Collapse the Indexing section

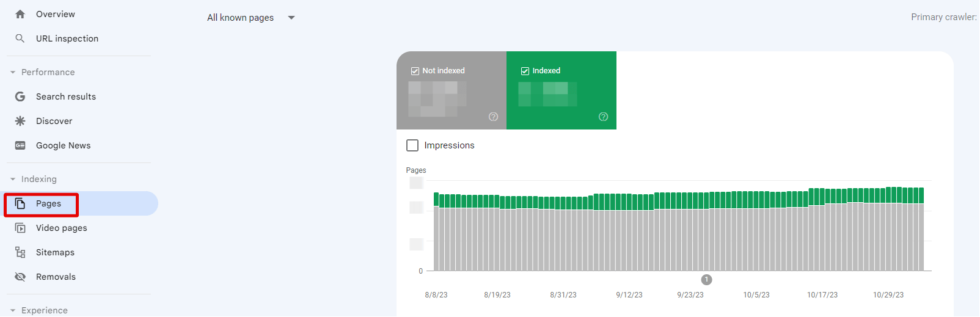tap(13, 179)
